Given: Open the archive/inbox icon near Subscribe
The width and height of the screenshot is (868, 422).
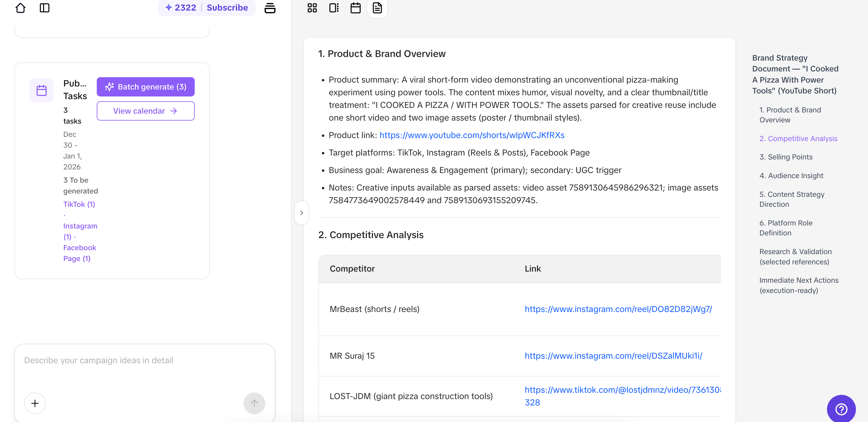Looking at the screenshot, I should [270, 8].
